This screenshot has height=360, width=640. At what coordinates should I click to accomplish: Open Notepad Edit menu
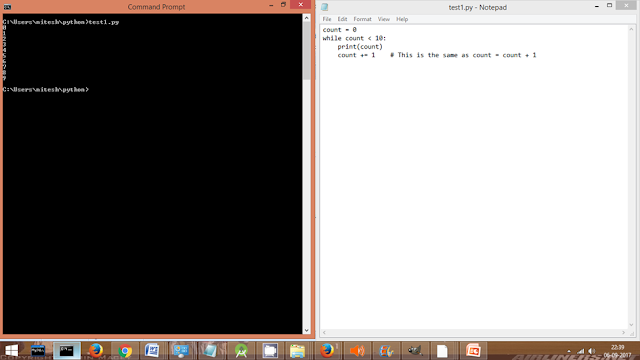tap(342, 19)
